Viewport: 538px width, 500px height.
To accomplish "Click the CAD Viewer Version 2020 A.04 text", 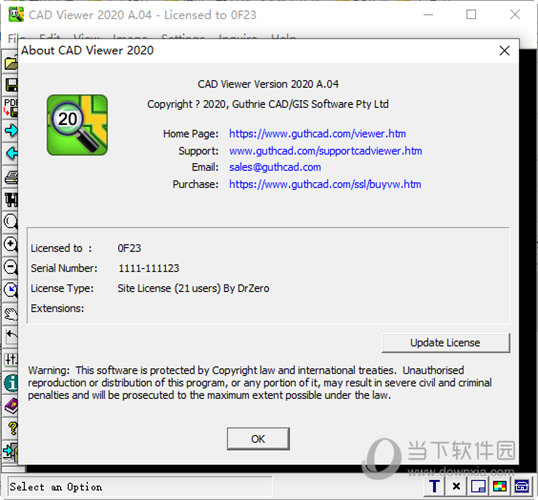I will (x=268, y=84).
